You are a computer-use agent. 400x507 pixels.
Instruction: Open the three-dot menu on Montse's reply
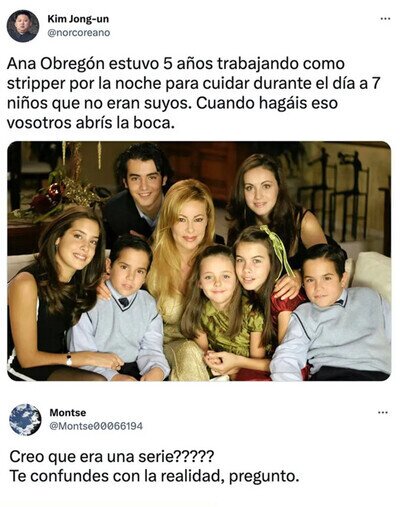click(383, 413)
